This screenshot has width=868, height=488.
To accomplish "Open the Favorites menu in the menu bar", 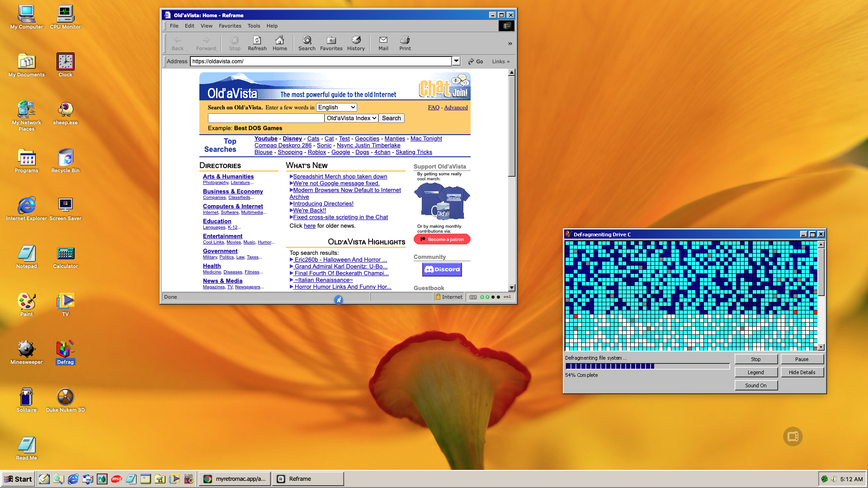I will tap(230, 26).
